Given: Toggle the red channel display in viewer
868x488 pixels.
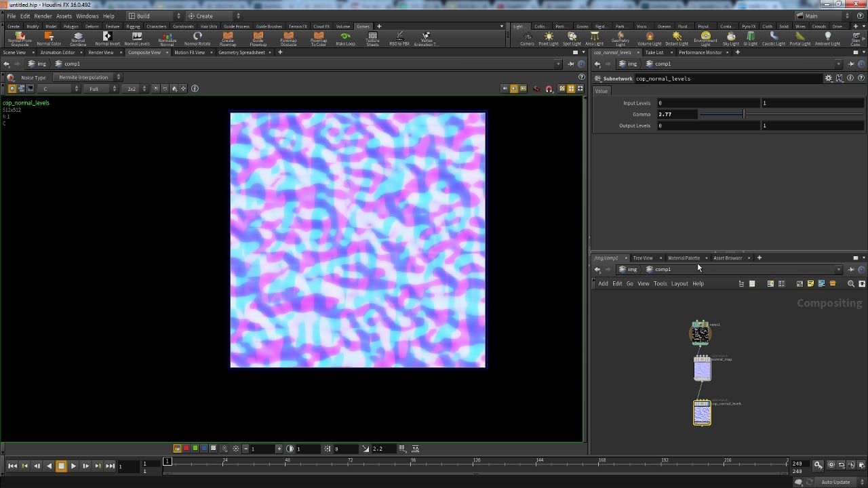Looking at the screenshot, I should pos(186,448).
